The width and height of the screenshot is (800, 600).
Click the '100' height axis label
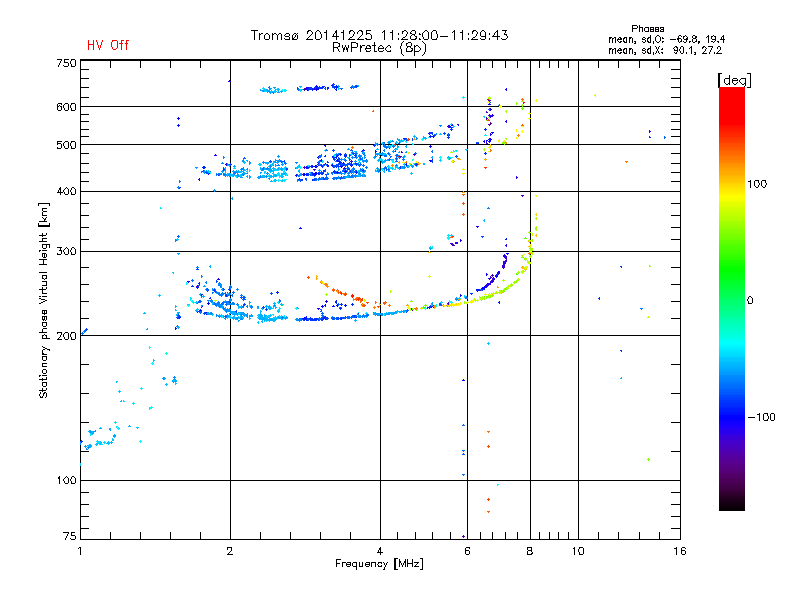point(66,481)
